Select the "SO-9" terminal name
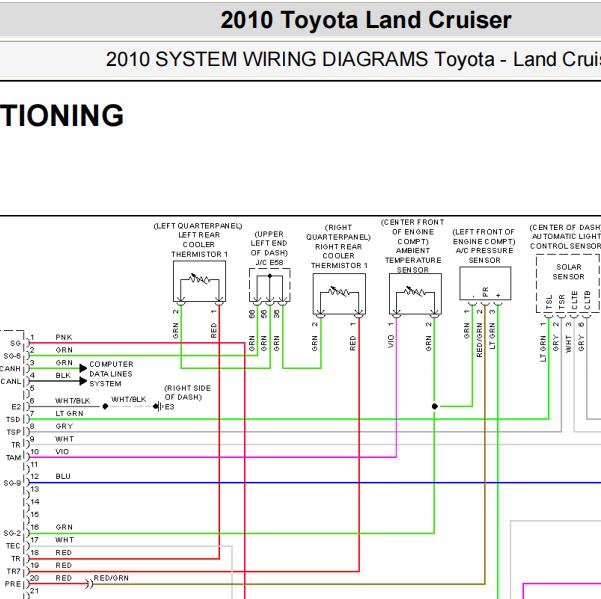The image size is (601, 599). click(12, 483)
